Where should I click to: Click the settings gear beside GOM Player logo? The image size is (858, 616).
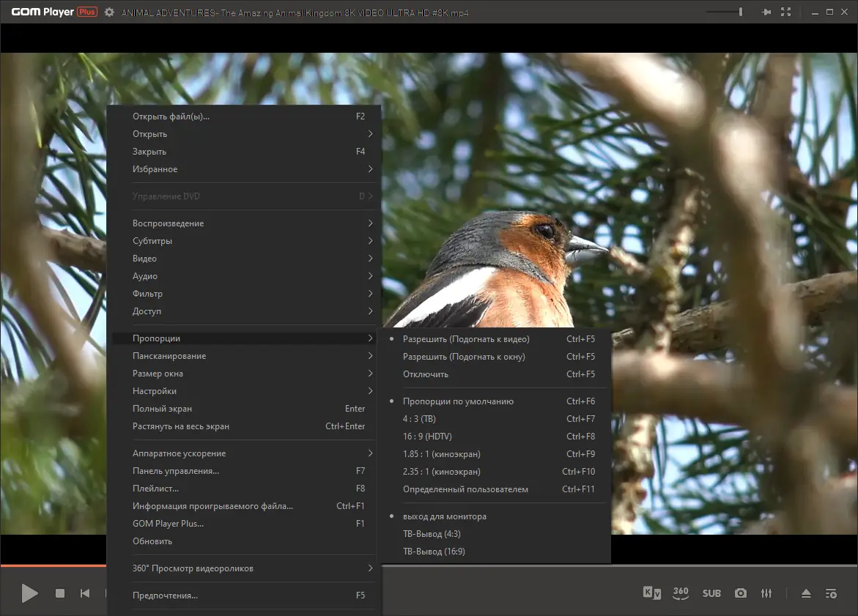pos(109,12)
